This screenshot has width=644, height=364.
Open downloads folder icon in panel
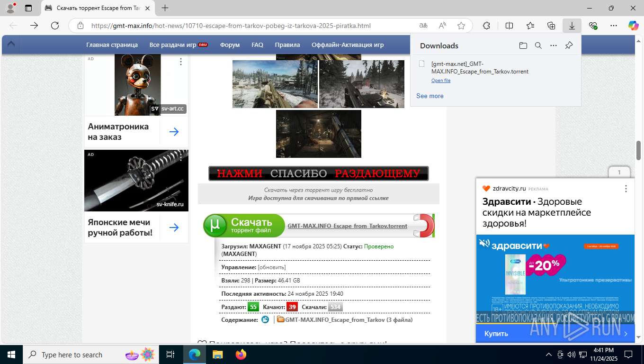pyautogui.click(x=523, y=45)
